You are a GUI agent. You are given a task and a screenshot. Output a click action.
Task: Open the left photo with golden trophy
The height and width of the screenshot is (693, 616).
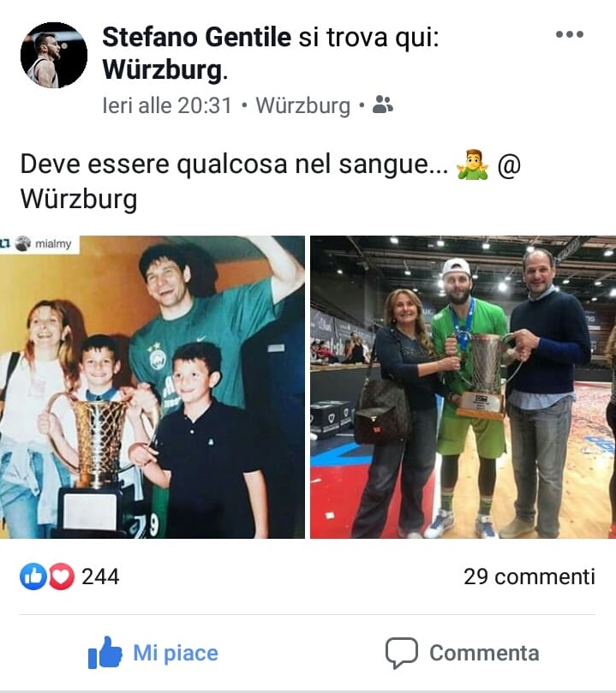152,386
